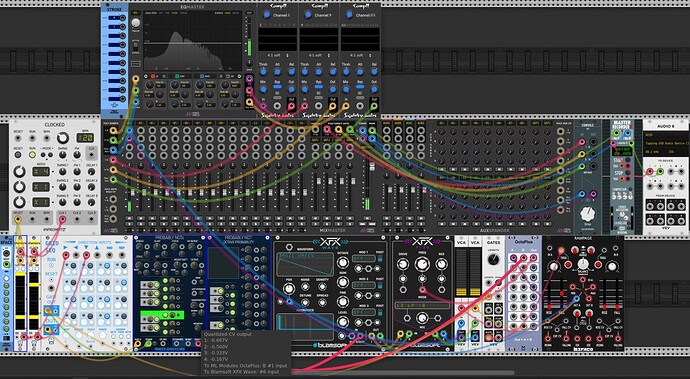Toggle RUN button on Gated Seq
Viewport: 690px width, 379px height.
[x=51, y=265]
